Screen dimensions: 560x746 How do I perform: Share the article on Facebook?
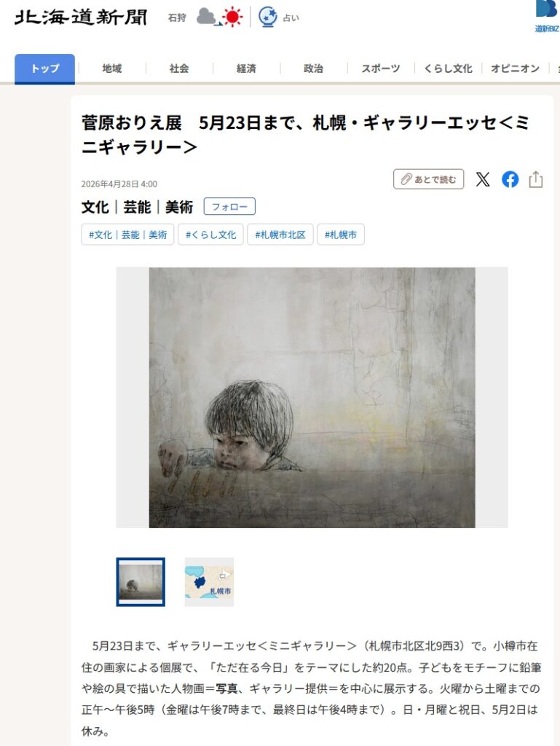coord(510,179)
